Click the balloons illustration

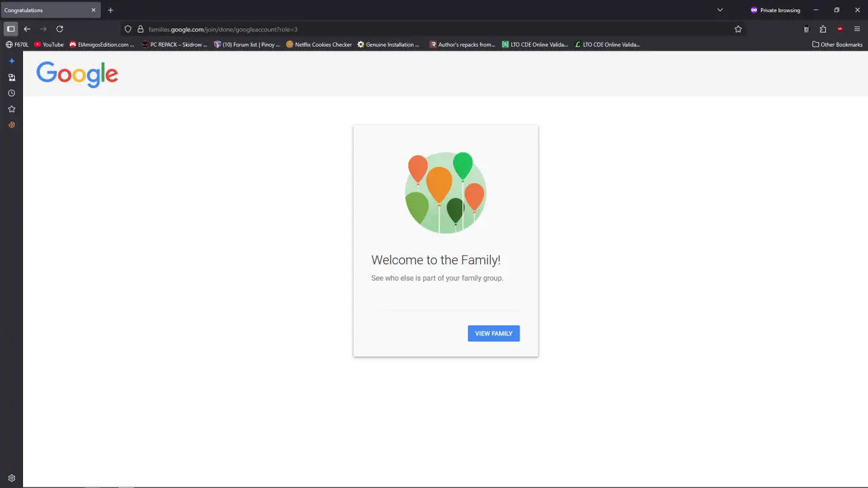pos(446,192)
